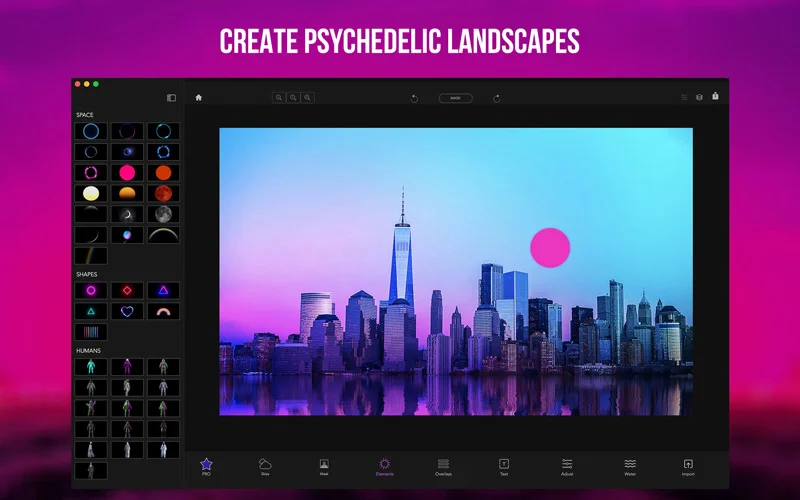Click the Home icon in top toolbar
Viewport: 800px width, 500px height.
point(198,98)
